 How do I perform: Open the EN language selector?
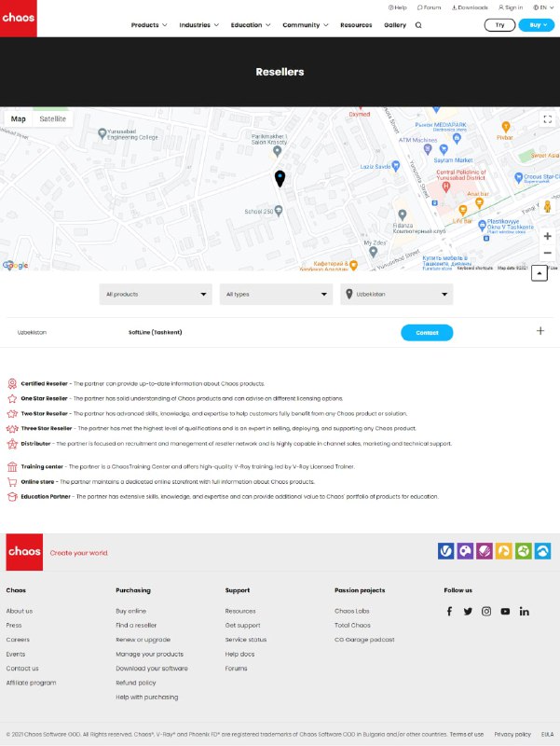(543, 7)
